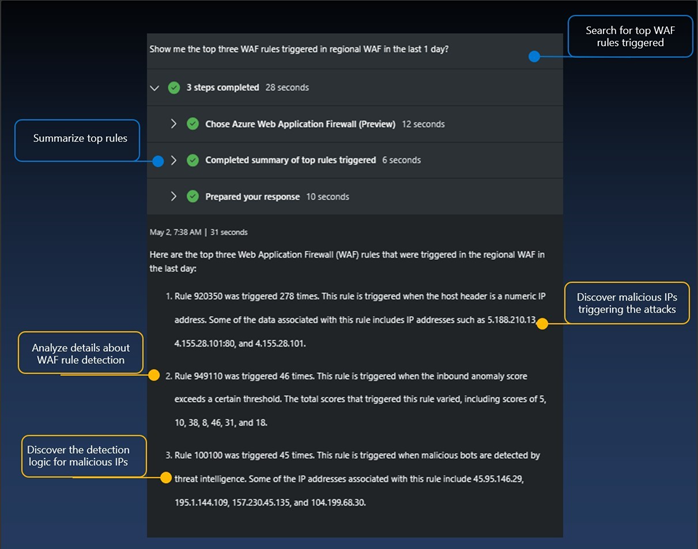Screen dimensions: 698x549
Task: Expand the Chose Azure Web Application Firewall step
Action: pyautogui.click(x=174, y=124)
